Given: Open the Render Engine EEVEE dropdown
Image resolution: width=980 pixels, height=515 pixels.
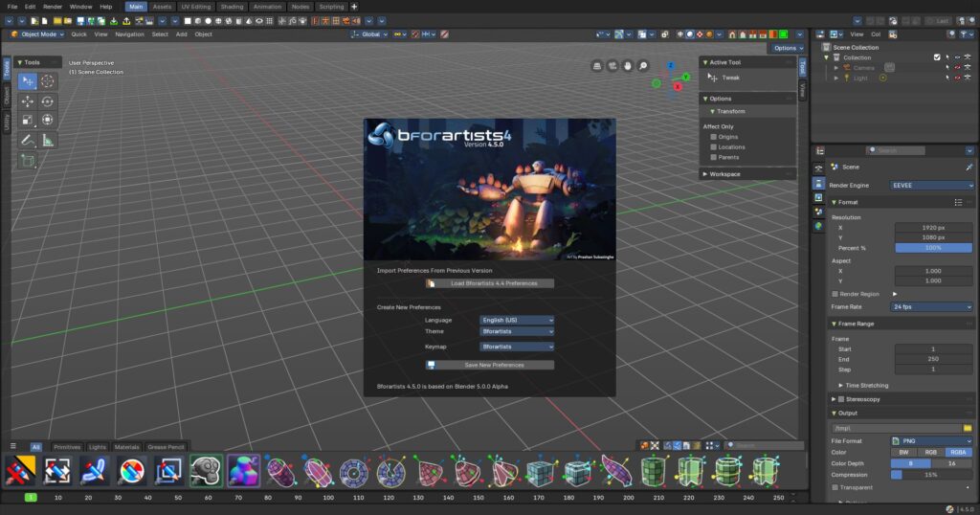Looking at the screenshot, I should 931,186.
